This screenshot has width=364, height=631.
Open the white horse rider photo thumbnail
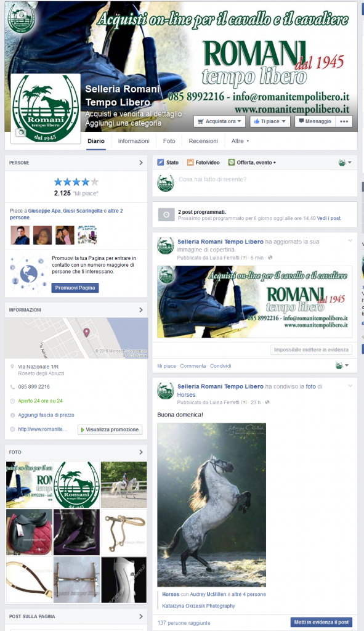[x=124, y=484]
